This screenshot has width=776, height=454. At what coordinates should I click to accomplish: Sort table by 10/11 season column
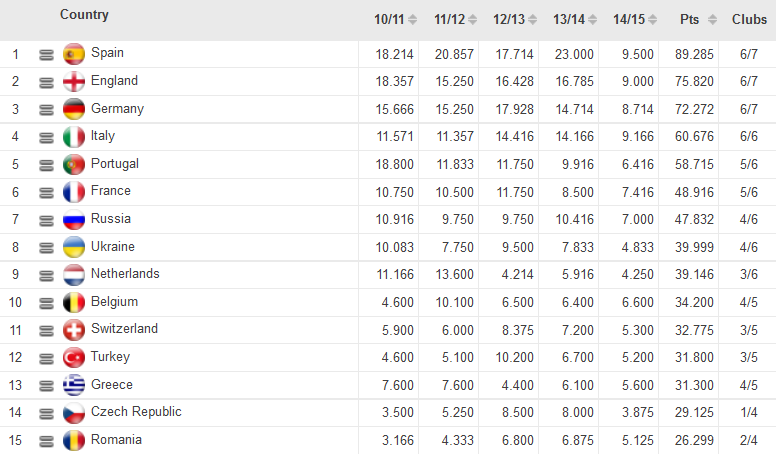388,19
